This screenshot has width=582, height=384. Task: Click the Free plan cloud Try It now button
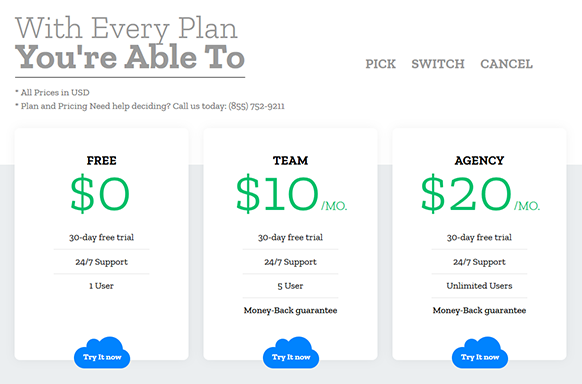coord(102,353)
